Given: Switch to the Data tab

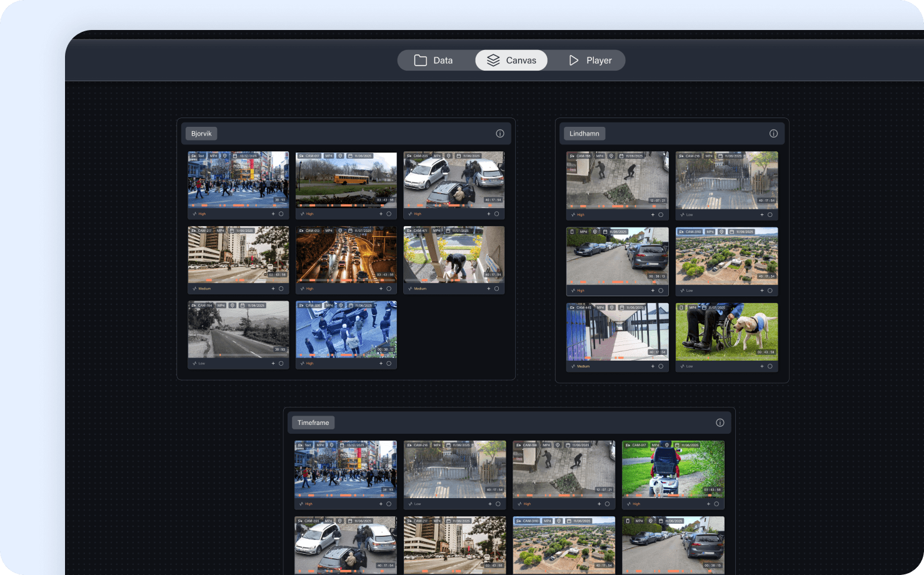Looking at the screenshot, I should 434,60.
